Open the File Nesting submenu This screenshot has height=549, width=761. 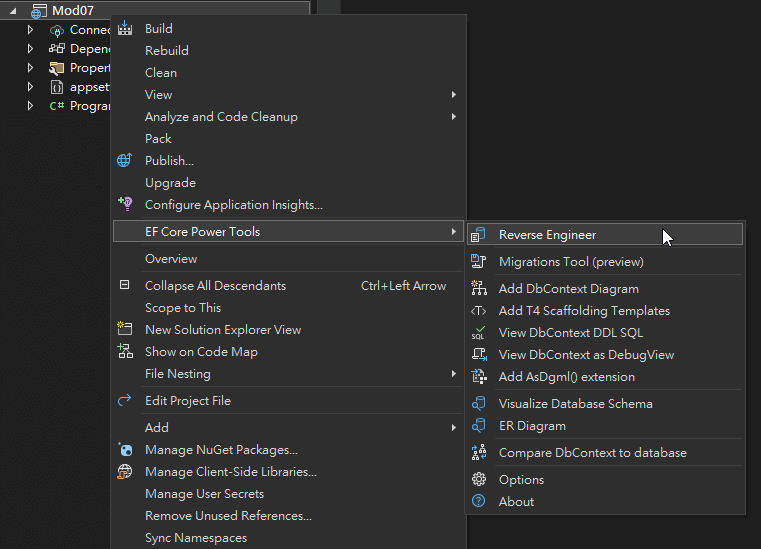point(178,374)
